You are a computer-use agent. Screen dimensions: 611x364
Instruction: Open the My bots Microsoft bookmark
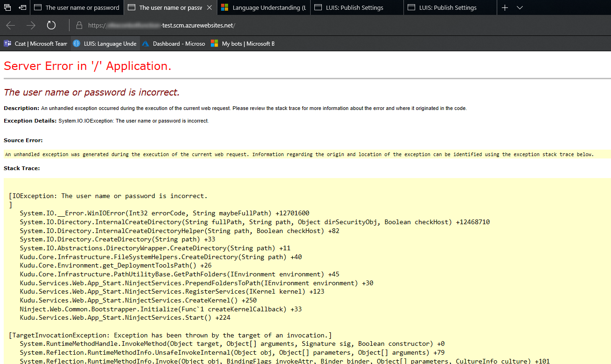[x=242, y=43]
